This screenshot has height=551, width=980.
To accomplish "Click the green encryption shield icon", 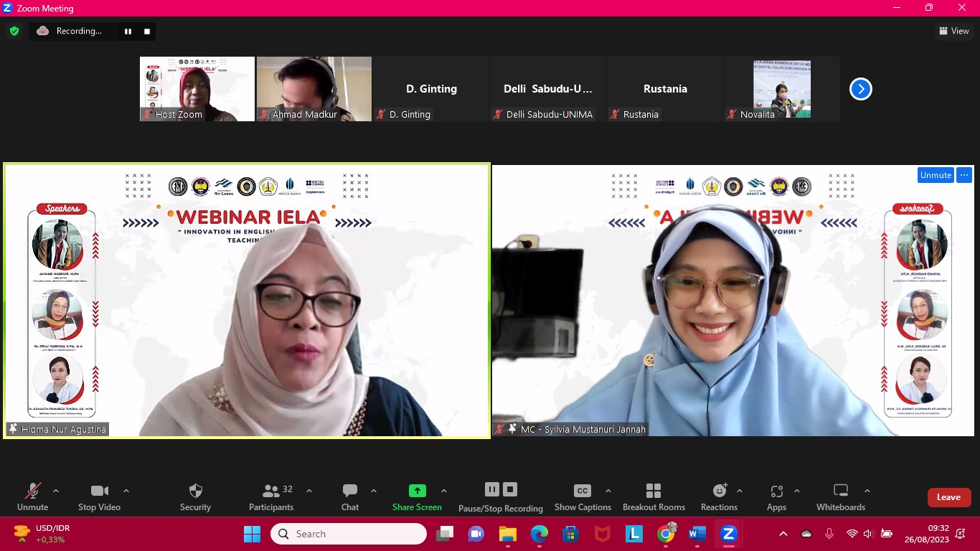I will pos(14,31).
